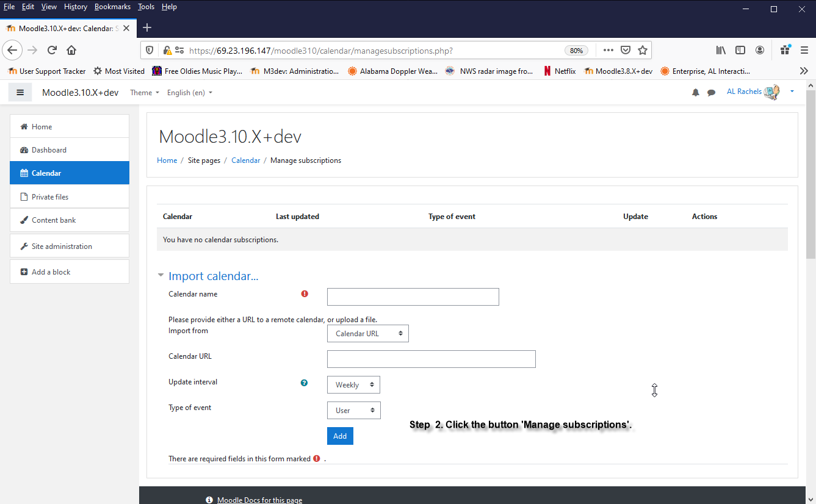816x504 pixels.
Task: Click the 80% zoom level indicator
Action: pos(576,51)
